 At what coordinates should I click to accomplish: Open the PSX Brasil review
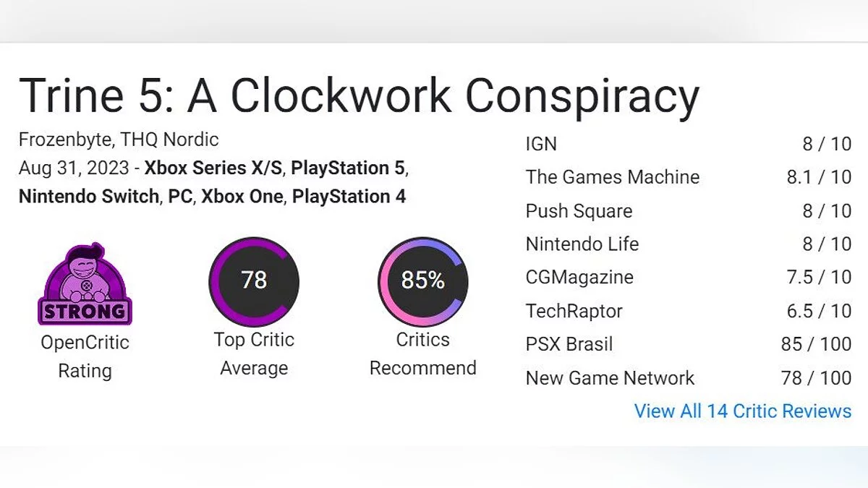point(569,344)
